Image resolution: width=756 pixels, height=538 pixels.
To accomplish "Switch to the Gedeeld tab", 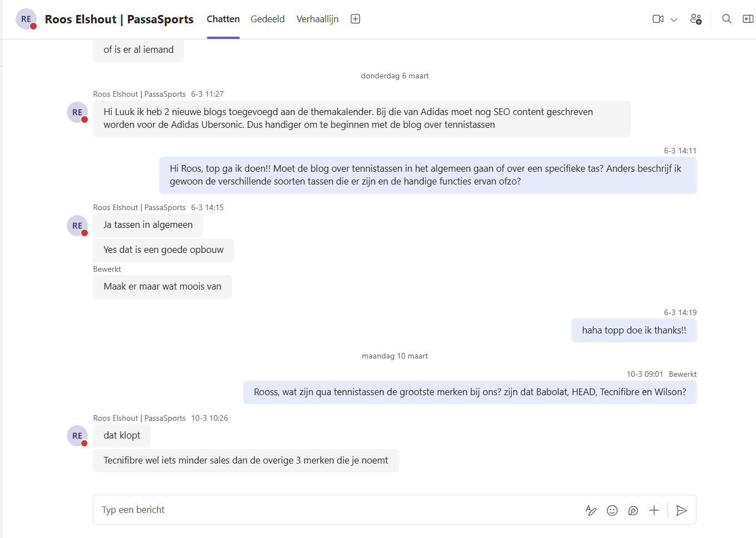I will (x=267, y=19).
